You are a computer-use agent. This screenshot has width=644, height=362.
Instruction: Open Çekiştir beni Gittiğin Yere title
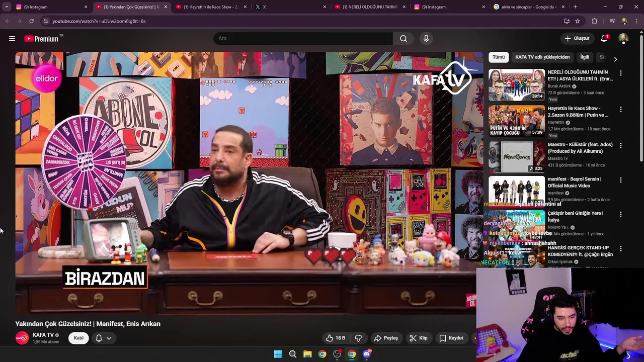click(x=576, y=217)
